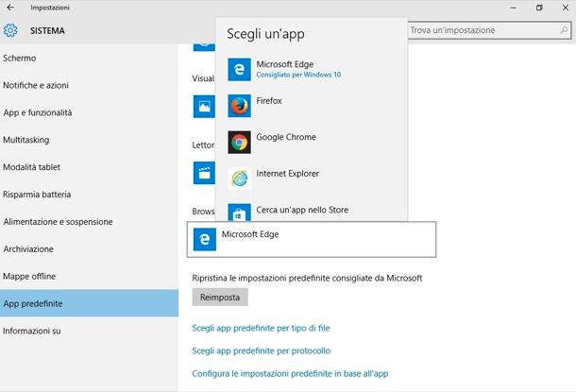
Task: Click Ripristina le impostazioni predefinite text
Action: pyautogui.click(x=307, y=278)
